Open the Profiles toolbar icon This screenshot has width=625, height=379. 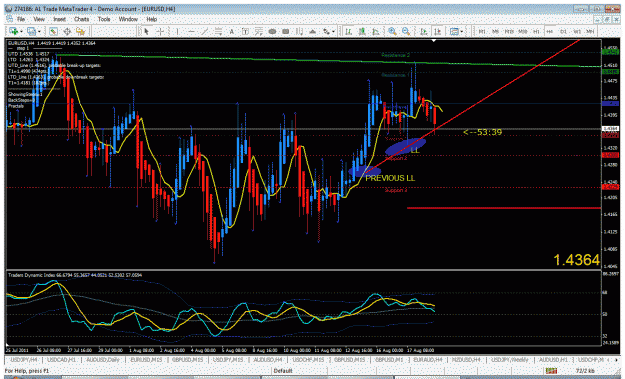pyautogui.click(x=31, y=31)
